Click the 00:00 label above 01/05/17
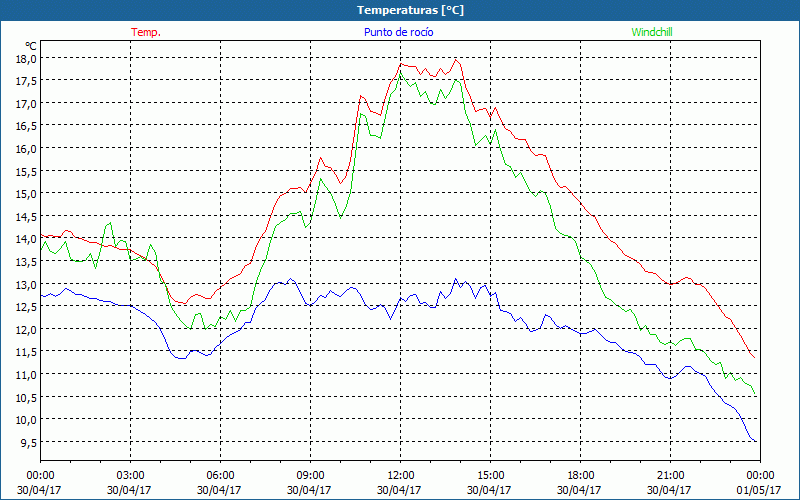This screenshot has width=800, height=500. pos(760,475)
